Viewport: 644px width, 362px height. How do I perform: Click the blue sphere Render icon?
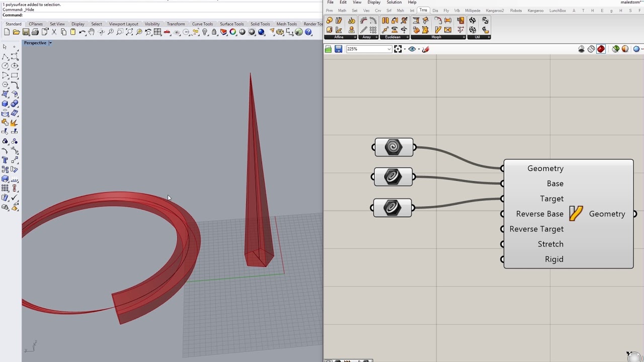(x=261, y=32)
